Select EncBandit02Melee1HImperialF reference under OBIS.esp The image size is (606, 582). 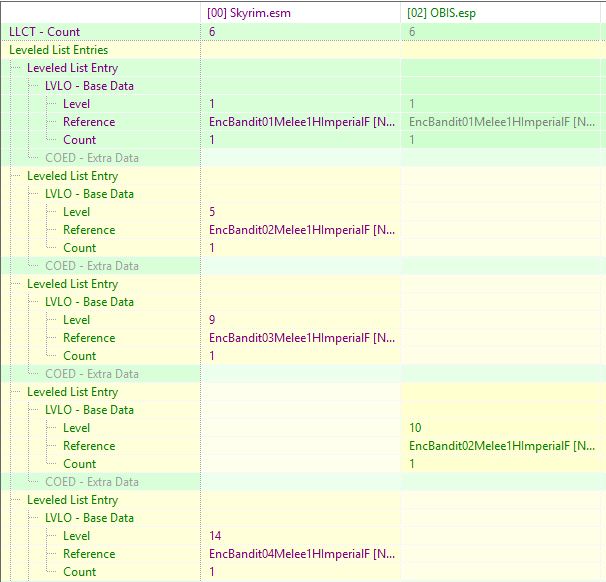pyautogui.click(x=502, y=446)
